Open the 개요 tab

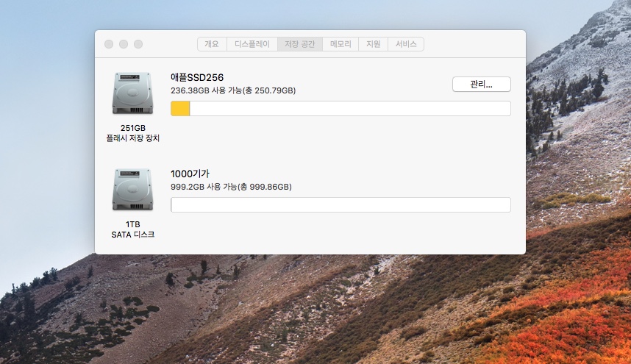[x=211, y=44]
